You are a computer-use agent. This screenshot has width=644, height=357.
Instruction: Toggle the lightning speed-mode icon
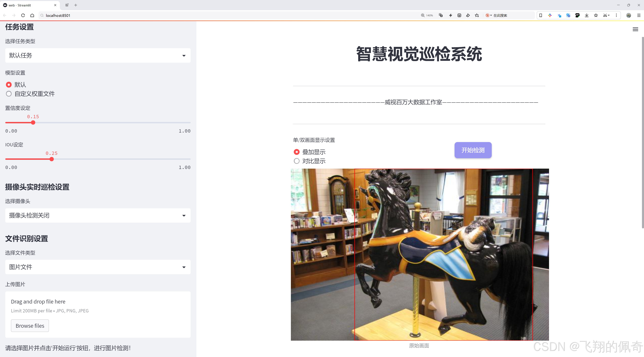[450, 15]
